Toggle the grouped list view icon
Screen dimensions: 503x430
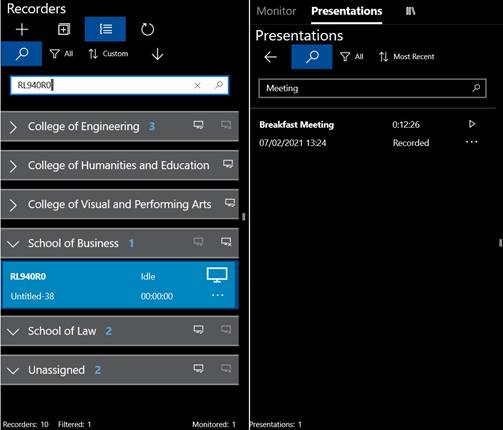[105, 29]
